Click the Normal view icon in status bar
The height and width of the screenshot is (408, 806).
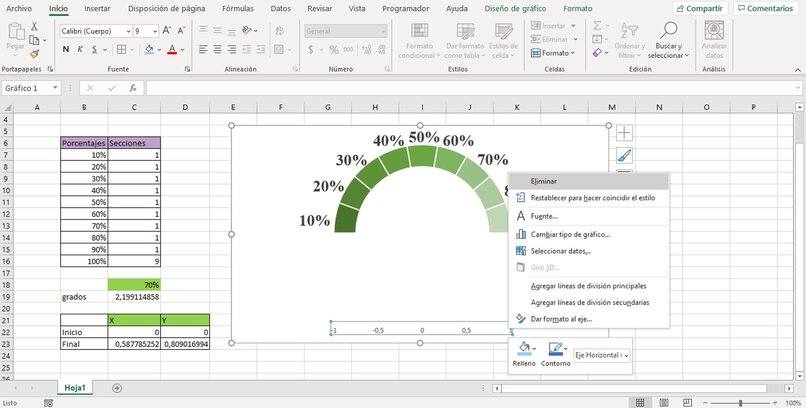pyautogui.click(x=640, y=402)
